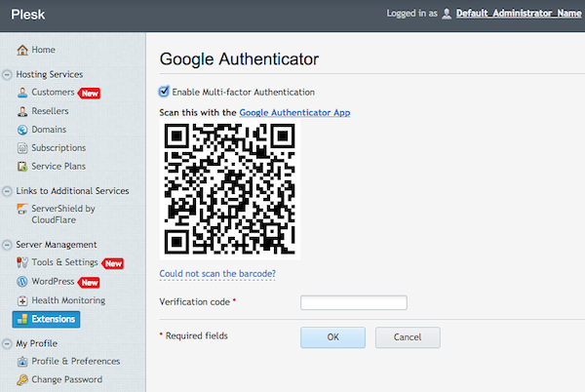Click the Change Password key icon
The image size is (585, 392).
(22, 379)
